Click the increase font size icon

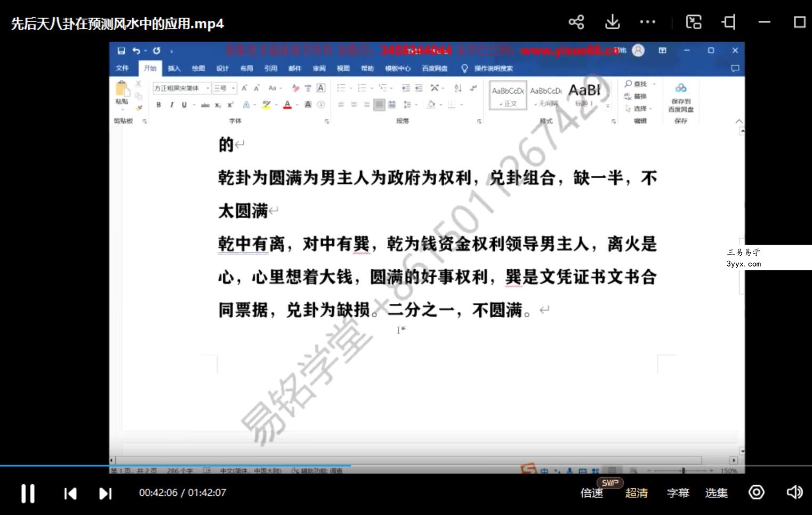coord(244,88)
